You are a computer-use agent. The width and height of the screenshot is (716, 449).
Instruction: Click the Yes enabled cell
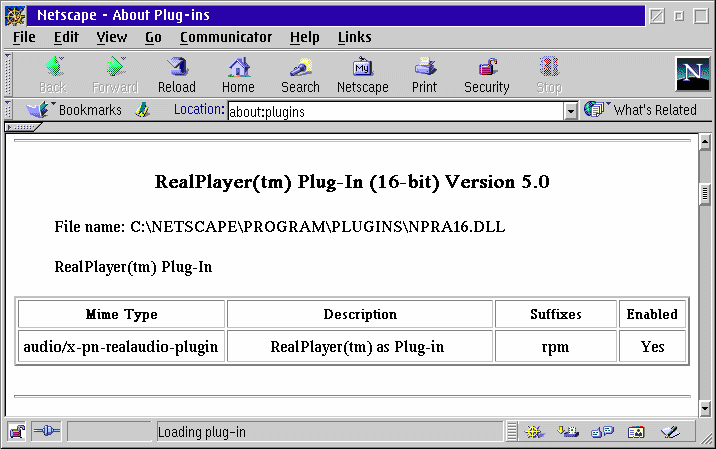pos(652,347)
